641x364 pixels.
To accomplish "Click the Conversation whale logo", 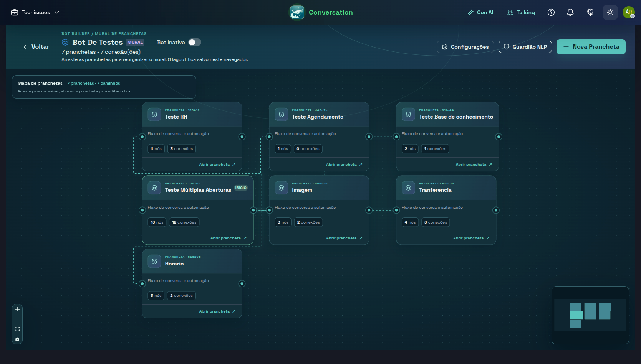I will [x=297, y=12].
